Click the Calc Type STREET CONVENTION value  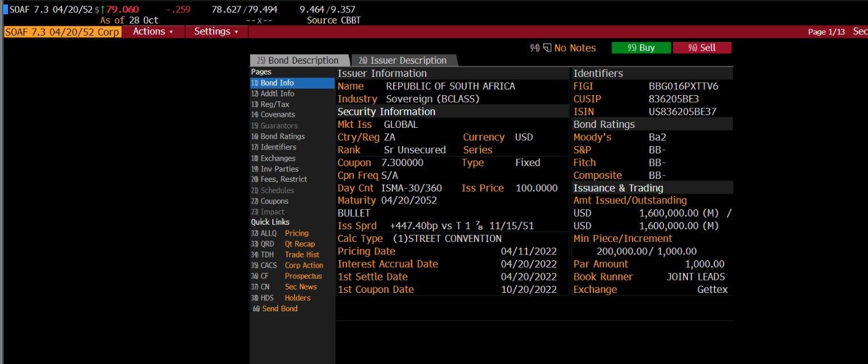point(447,238)
